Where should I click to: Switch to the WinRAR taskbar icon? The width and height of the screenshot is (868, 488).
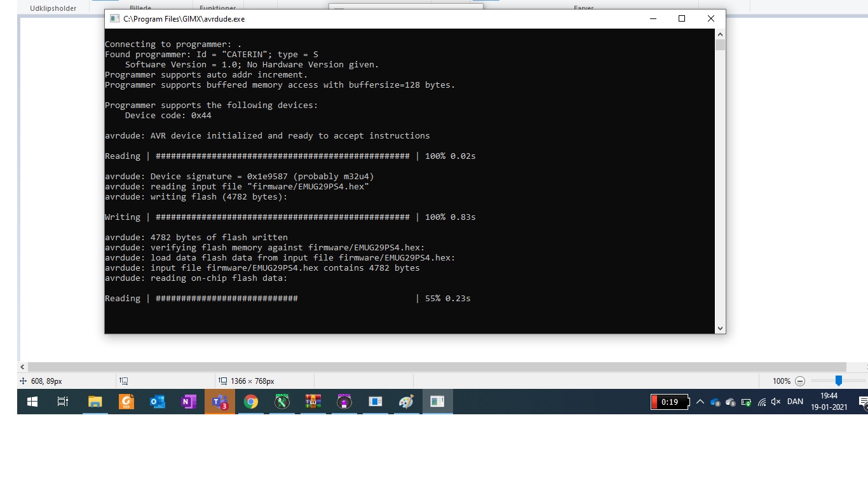[x=313, y=402]
